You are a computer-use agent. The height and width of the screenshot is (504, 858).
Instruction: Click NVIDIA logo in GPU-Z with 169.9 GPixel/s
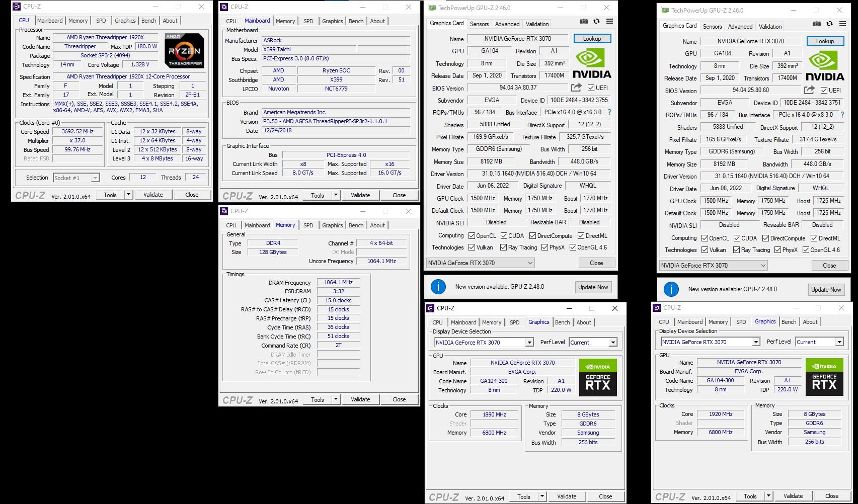coord(592,63)
